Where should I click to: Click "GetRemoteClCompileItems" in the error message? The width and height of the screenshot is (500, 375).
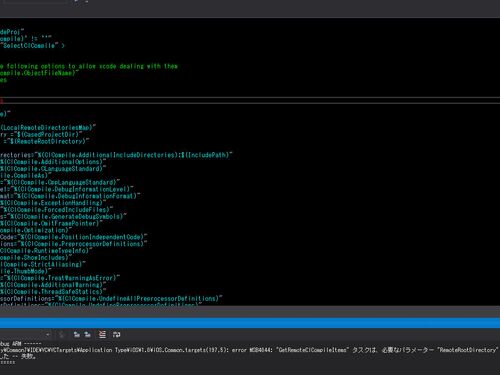pos(313,350)
